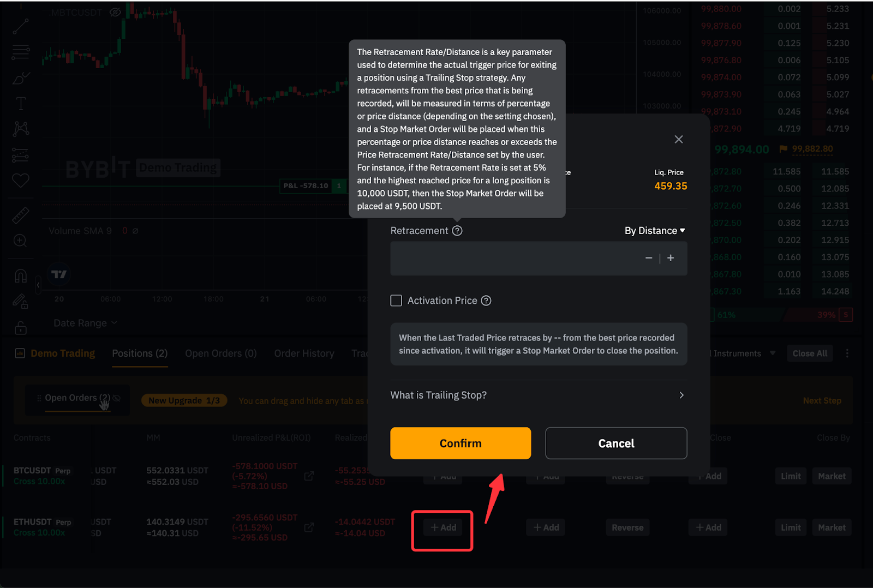
Task: Close the trailing stop dialog
Action: (679, 140)
